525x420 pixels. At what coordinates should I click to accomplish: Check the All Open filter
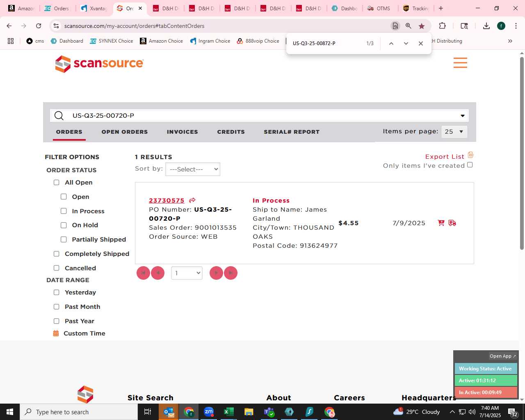57,183
